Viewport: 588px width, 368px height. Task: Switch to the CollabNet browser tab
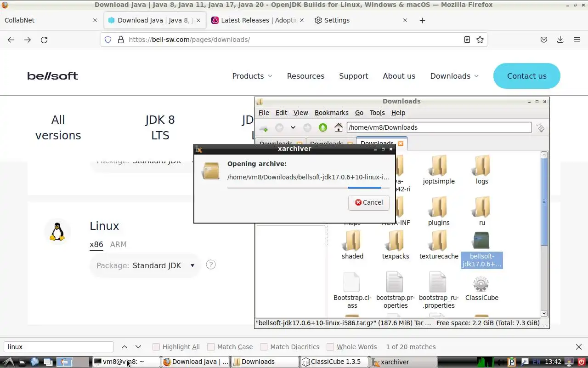pyautogui.click(x=51, y=20)
